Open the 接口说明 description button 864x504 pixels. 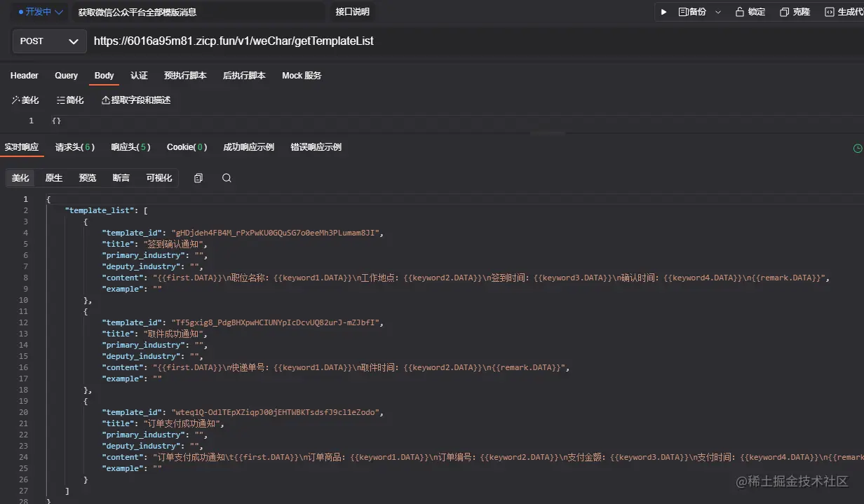coord(352,12)
